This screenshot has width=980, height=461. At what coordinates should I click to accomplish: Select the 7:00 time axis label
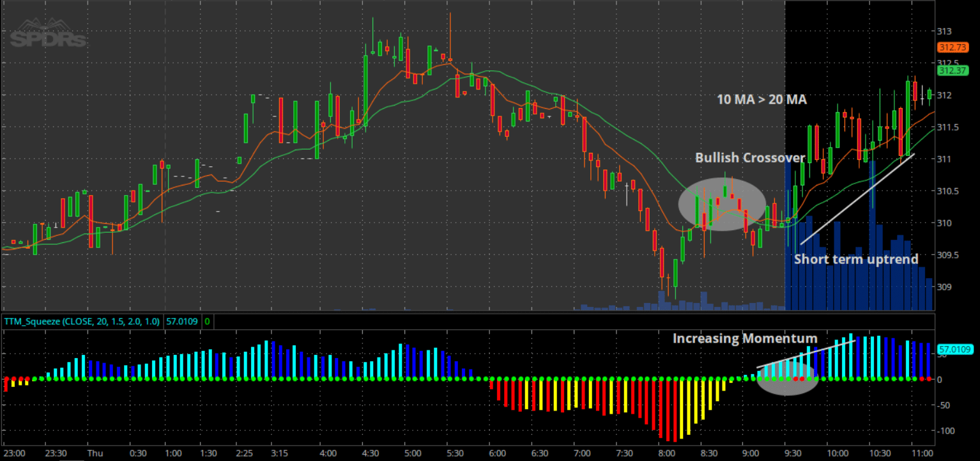(x=581, y=453)
